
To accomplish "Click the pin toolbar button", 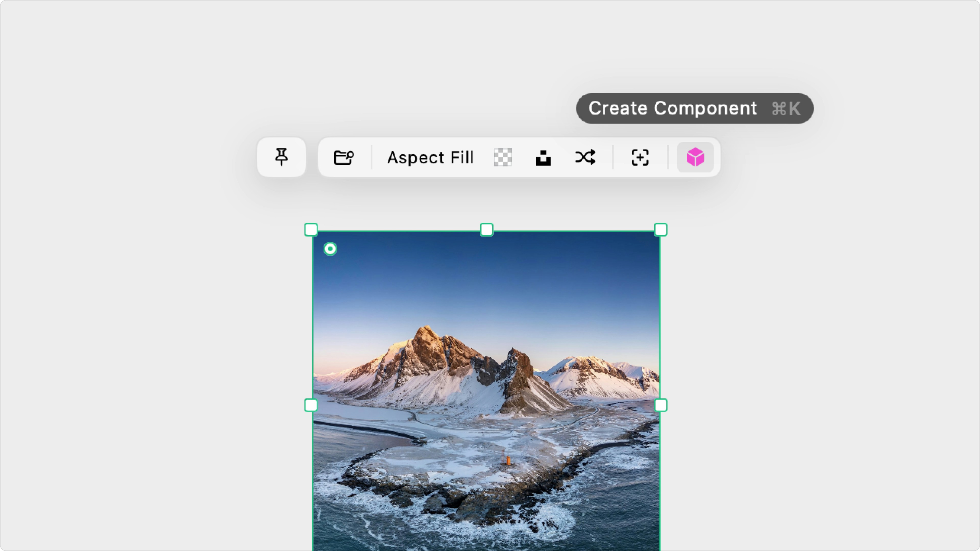I will click(281, 157).
